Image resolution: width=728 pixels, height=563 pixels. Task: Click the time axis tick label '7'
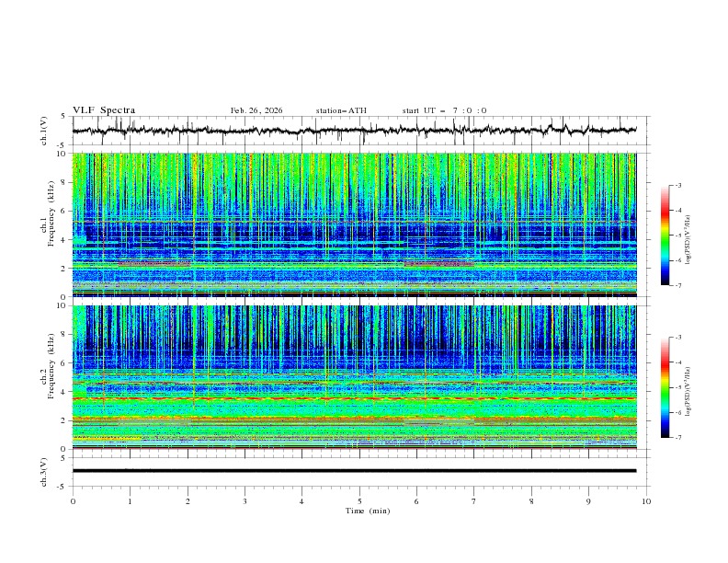474,501
